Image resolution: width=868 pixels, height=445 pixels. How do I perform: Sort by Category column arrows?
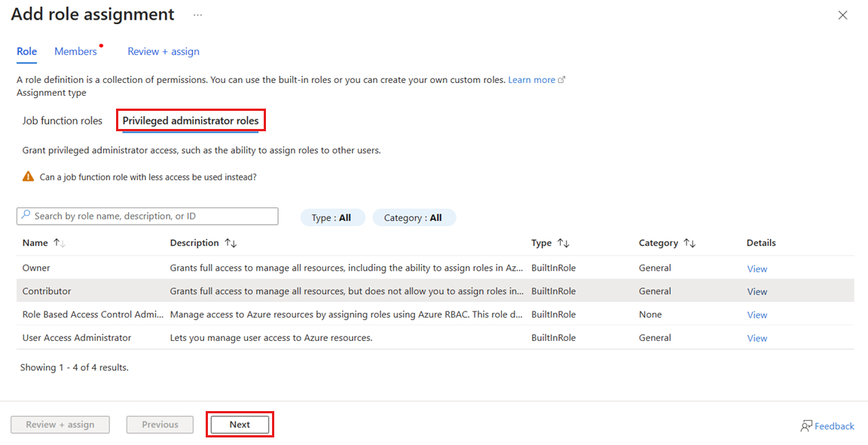(689, 243)
